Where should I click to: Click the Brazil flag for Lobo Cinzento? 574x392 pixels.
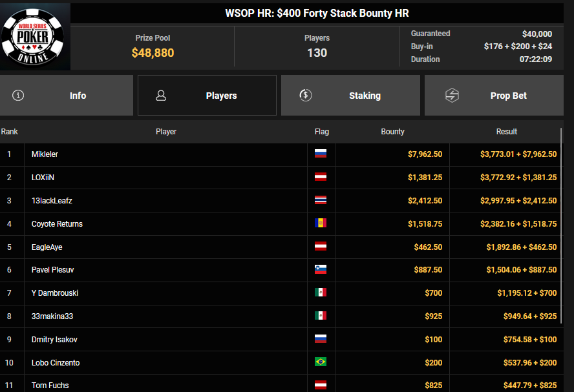pyautogui.click(x=321, y=363)
